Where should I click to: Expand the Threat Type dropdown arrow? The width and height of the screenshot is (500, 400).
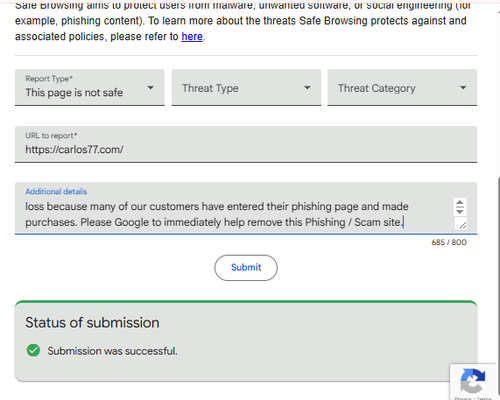[307, 88]
